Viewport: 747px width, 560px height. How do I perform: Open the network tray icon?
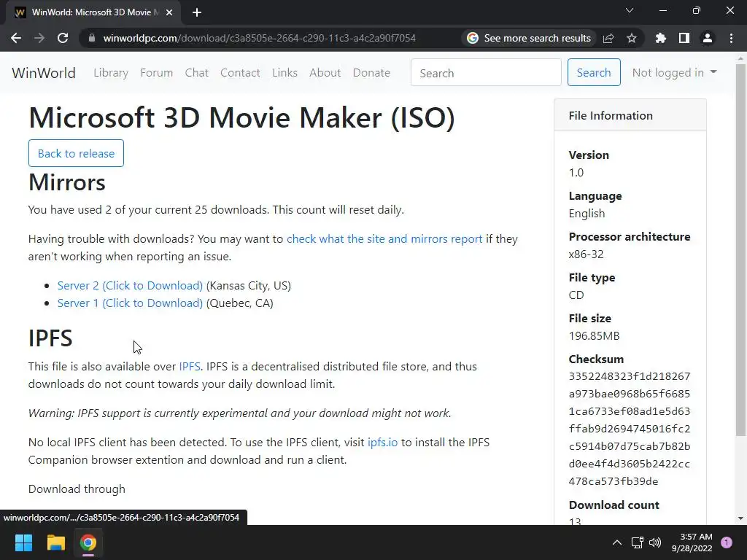pos(638,542)
